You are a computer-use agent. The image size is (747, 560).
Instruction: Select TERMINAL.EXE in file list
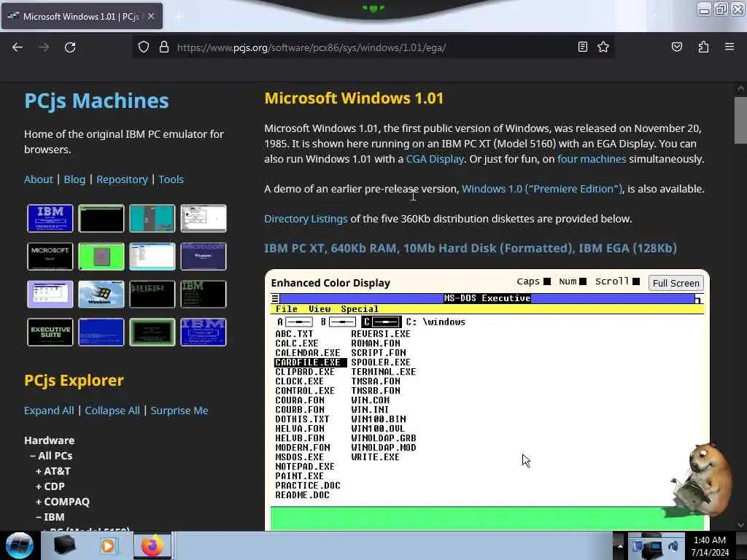pyautogui.click(x=384, y=372)
